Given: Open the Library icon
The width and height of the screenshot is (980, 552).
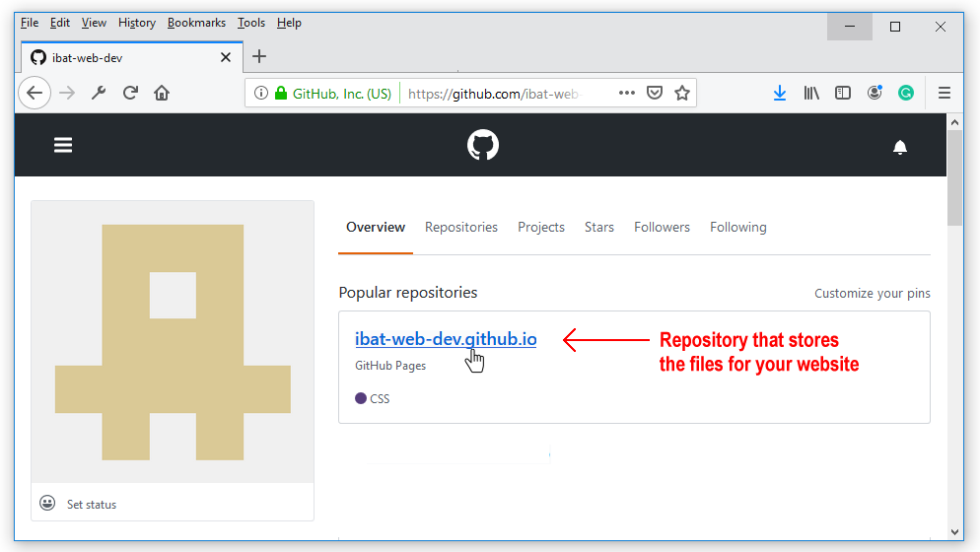Looking at the screenshot, I should click(x=811, y=93).
